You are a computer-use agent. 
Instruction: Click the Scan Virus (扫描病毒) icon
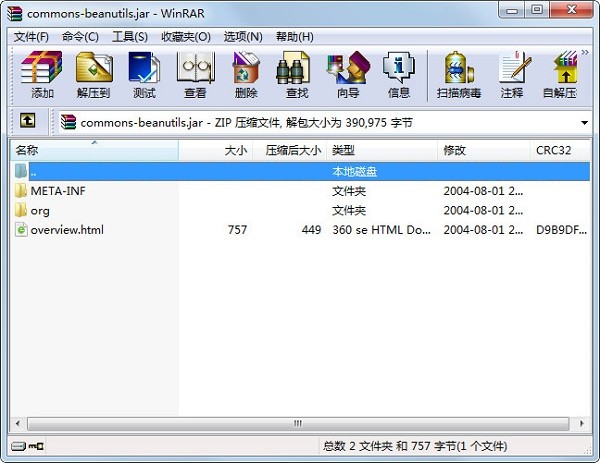pos(459,75)
